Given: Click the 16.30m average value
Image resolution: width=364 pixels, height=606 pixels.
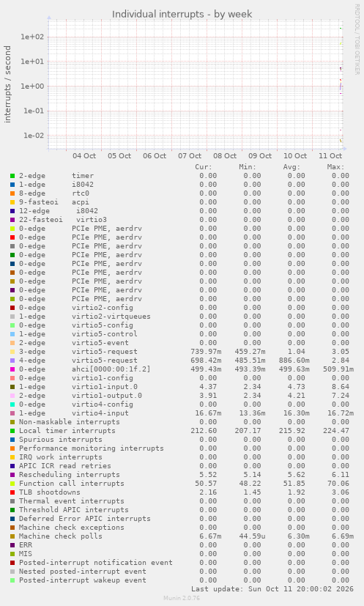Looking at the screenshot, I should (x=297, y=413).
